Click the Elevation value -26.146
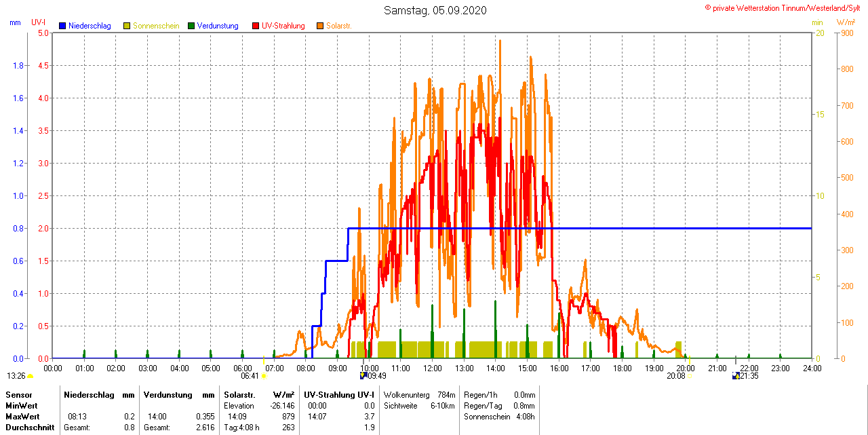Image resolution: width=868 pixels, height=435 pixels. click(x=281, y=405)
